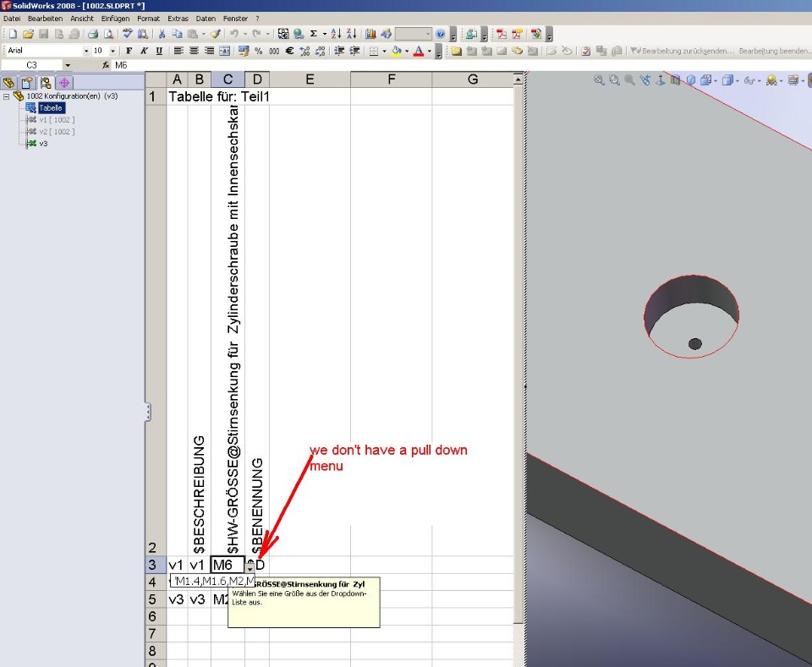This screenshot has width=812, height=667.
Task: Apply the yellow fill color bucket
Action: (x=397, y=51)
